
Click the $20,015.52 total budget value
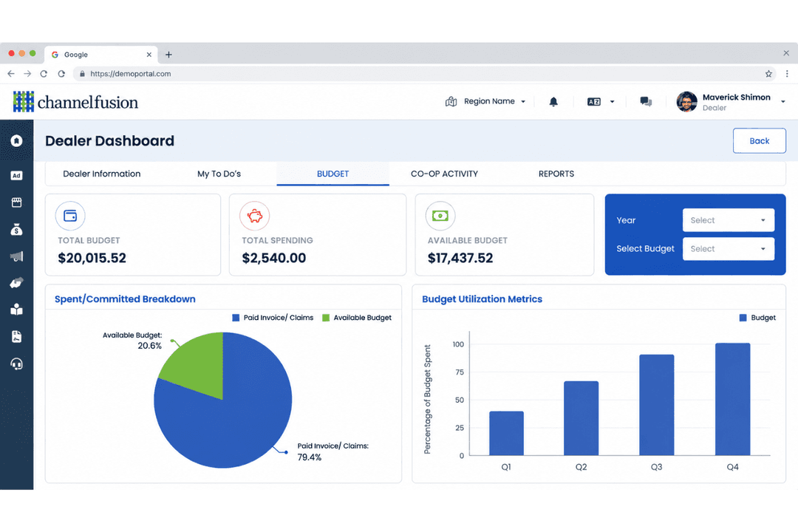[x=92, y=258]
